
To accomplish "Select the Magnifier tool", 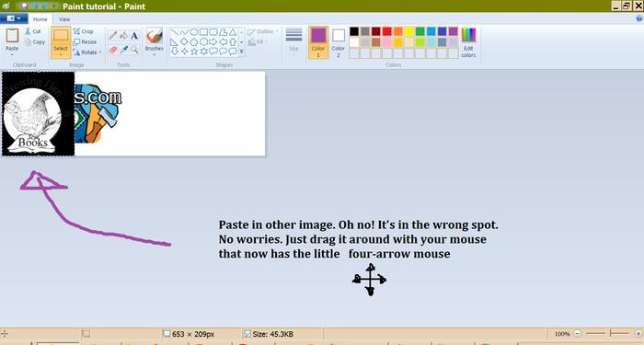I will (134, 50).
